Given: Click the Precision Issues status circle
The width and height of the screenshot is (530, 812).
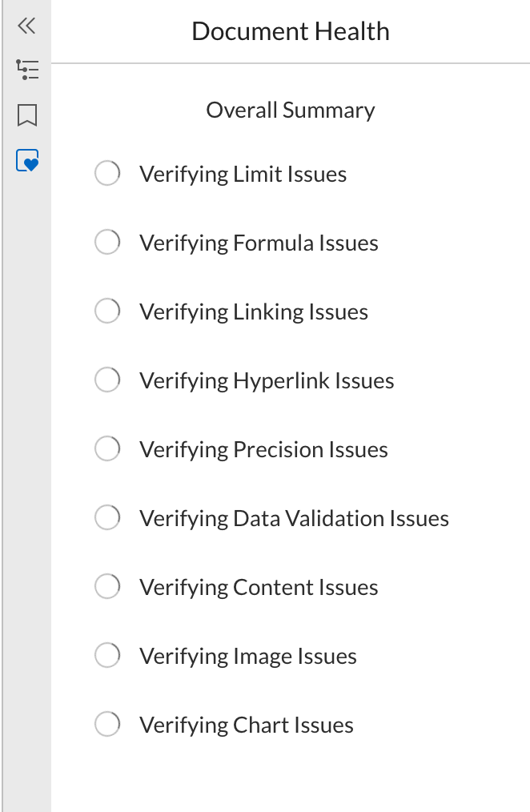Looking at the screenshot, I should click(107, 448).
